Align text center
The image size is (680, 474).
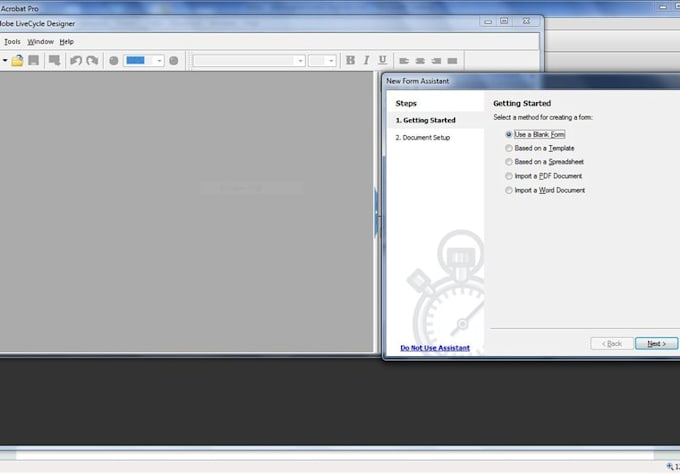(x=420, y=61)
